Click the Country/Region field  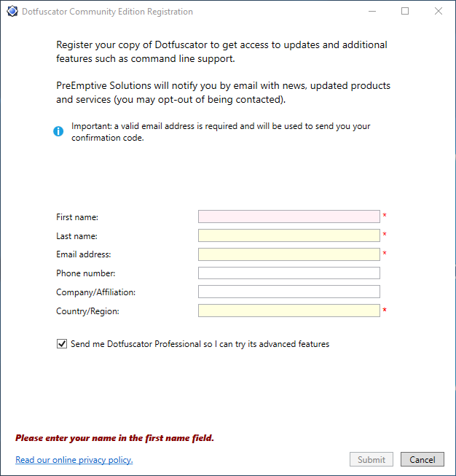[289, 311]
